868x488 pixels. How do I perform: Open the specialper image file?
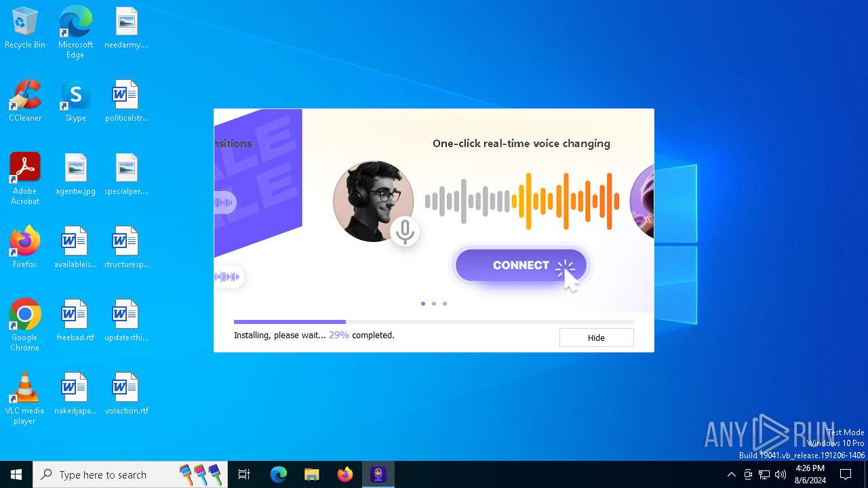(x=126, y=175)
